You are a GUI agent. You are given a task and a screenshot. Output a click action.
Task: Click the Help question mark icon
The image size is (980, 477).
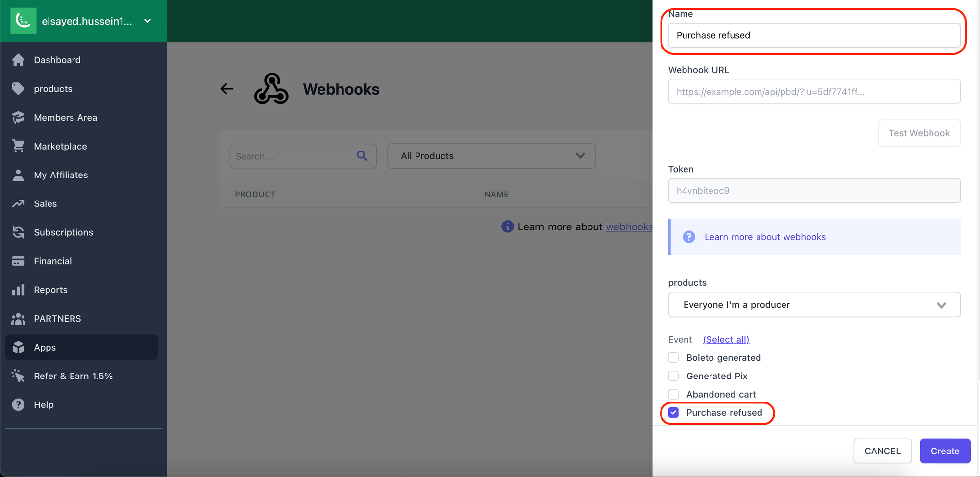(19, 404)
